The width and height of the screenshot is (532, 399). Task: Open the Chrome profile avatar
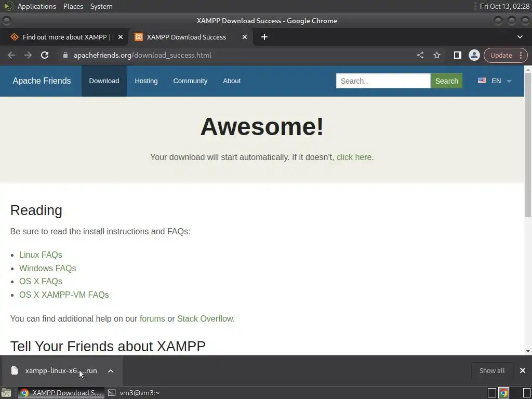pyautogui.click(x=474, y=55)
